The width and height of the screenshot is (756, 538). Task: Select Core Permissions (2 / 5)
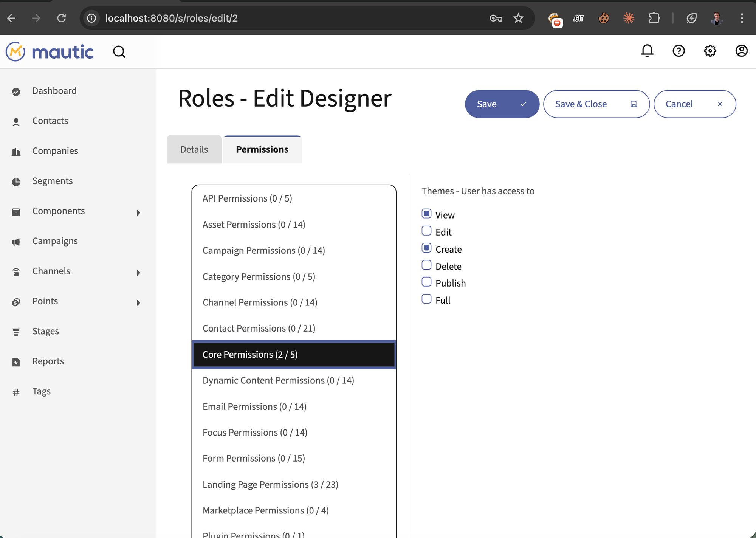point(294,355)
